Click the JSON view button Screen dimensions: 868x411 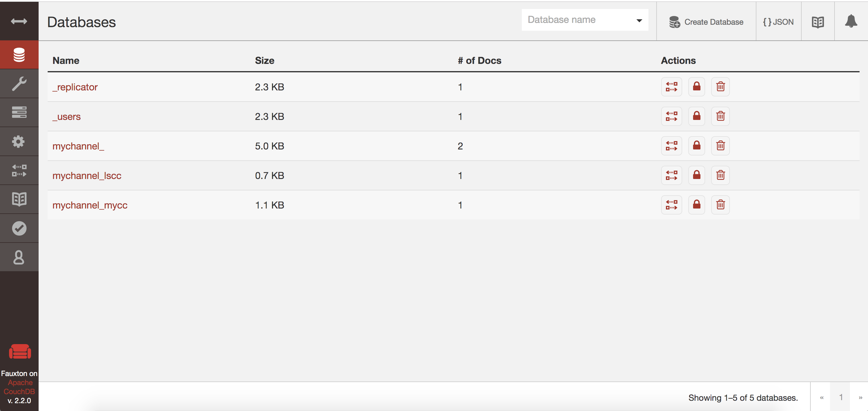[x=778, y=22]
